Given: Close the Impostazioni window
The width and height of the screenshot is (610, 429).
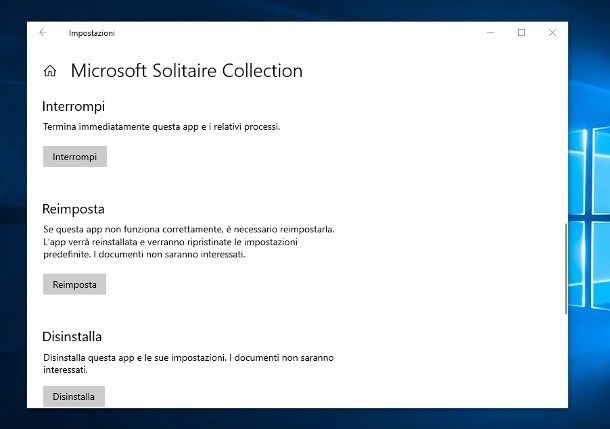Looking at the screenshot, I should [552, 33].
